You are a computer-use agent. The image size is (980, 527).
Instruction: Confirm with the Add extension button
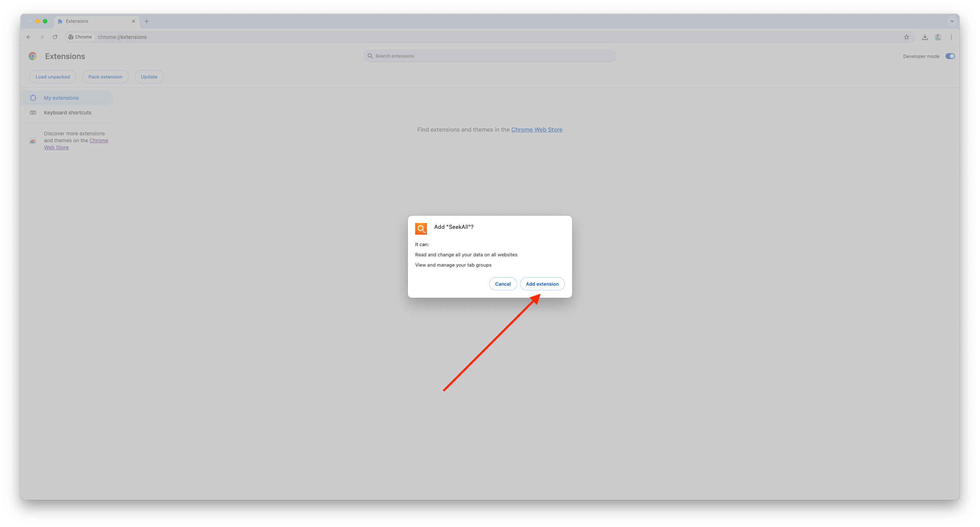[x=542, y=284]
